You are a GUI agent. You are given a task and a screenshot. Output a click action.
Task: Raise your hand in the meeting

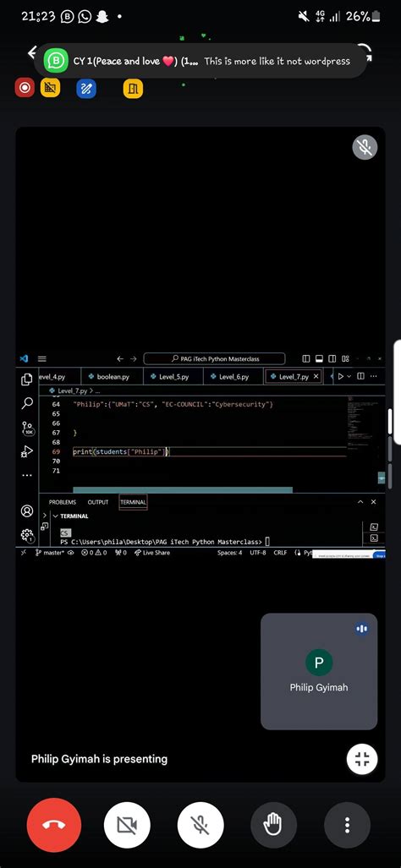click(273, 825)
